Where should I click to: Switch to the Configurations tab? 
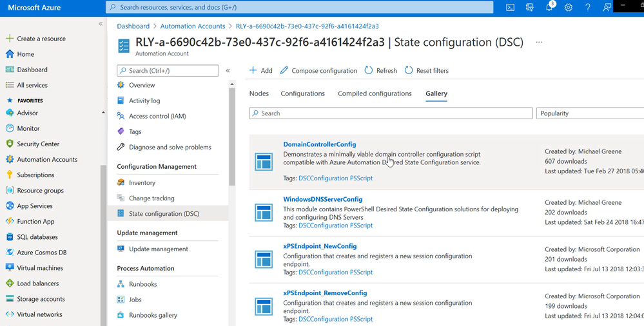[x=303, y=93]
